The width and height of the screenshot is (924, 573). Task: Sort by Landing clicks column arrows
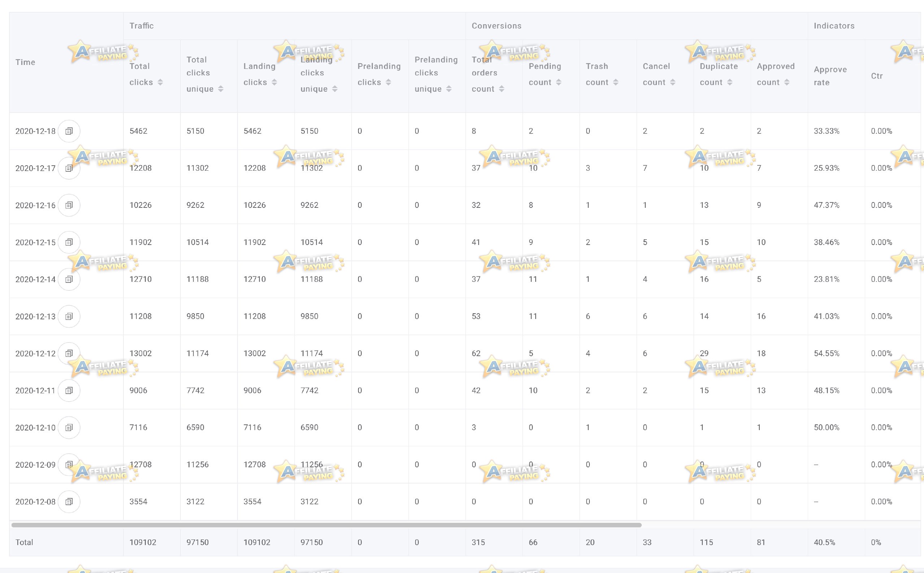click(x=274, y=82)
